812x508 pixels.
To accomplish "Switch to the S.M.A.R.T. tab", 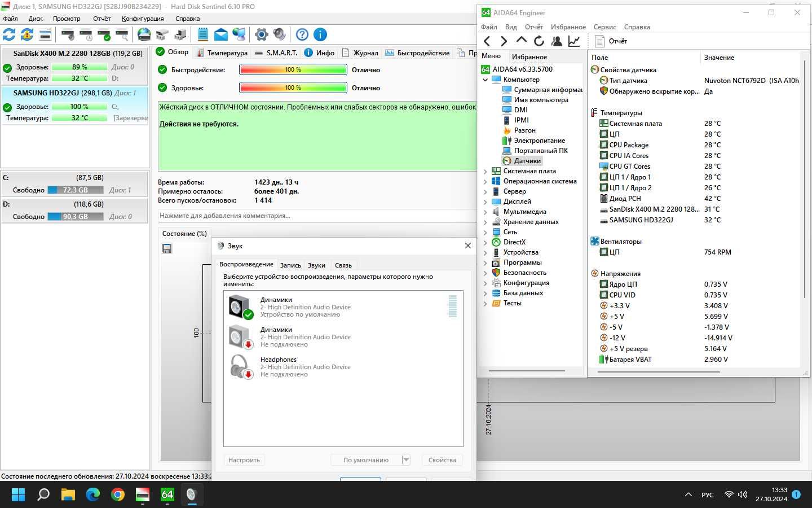I will 275,53.
